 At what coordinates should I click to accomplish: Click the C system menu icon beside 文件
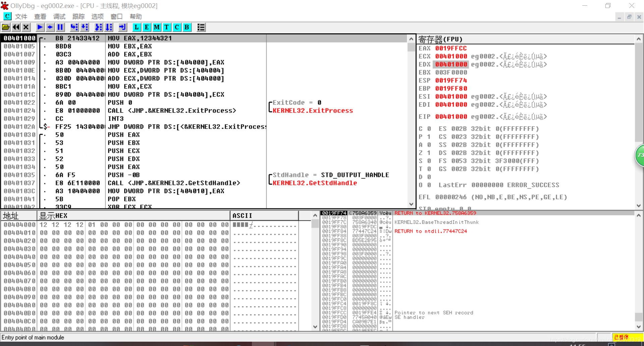[x=7, y=16]
